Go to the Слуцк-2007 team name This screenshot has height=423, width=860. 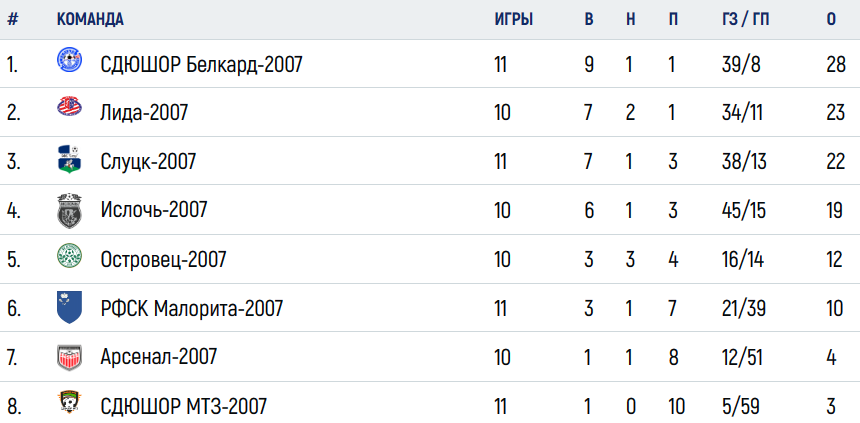tap(148, 162)
